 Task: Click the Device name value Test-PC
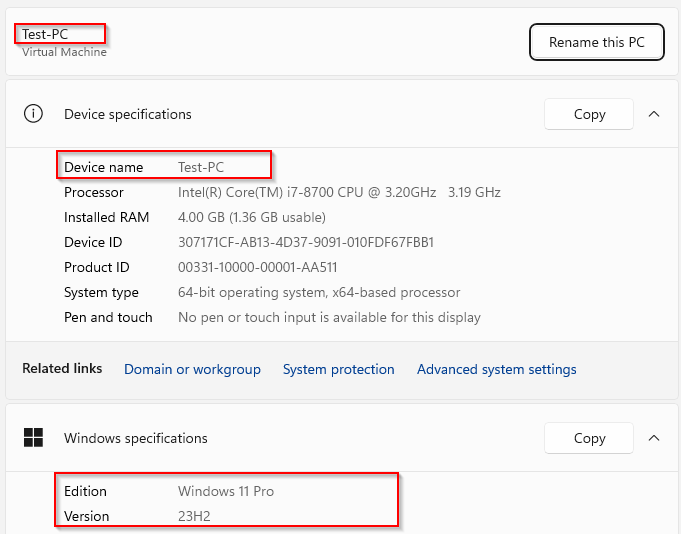pos(201,167)
